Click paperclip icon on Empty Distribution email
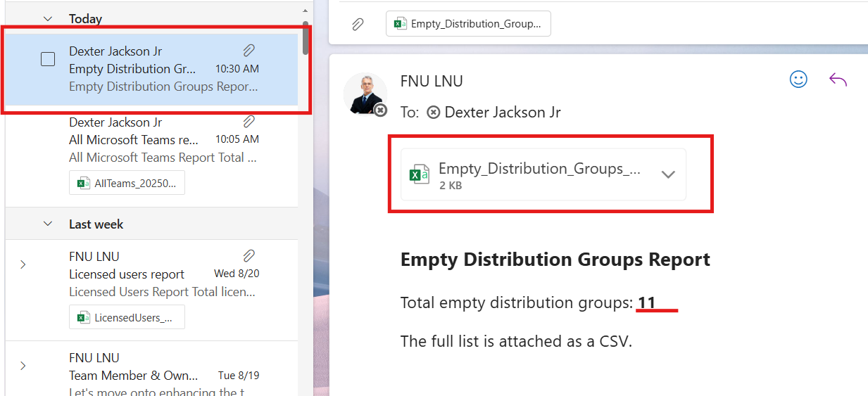This screenshot has width=868, height=396. tap(249, 51)
